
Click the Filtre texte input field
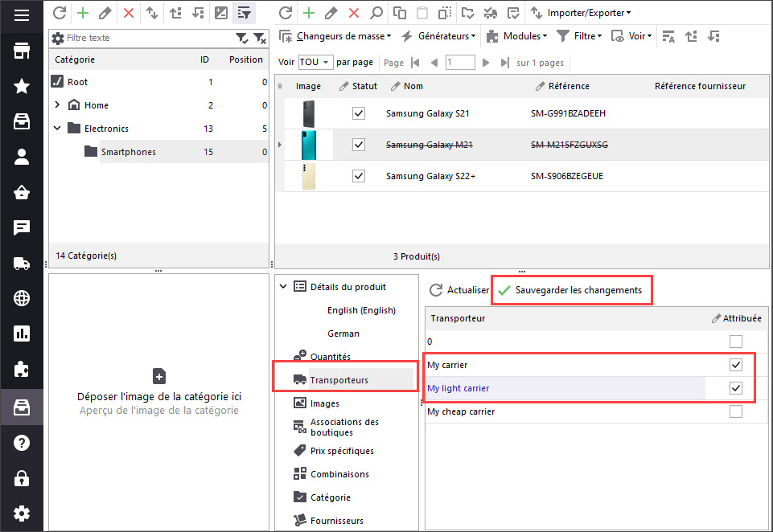[148, 38]
